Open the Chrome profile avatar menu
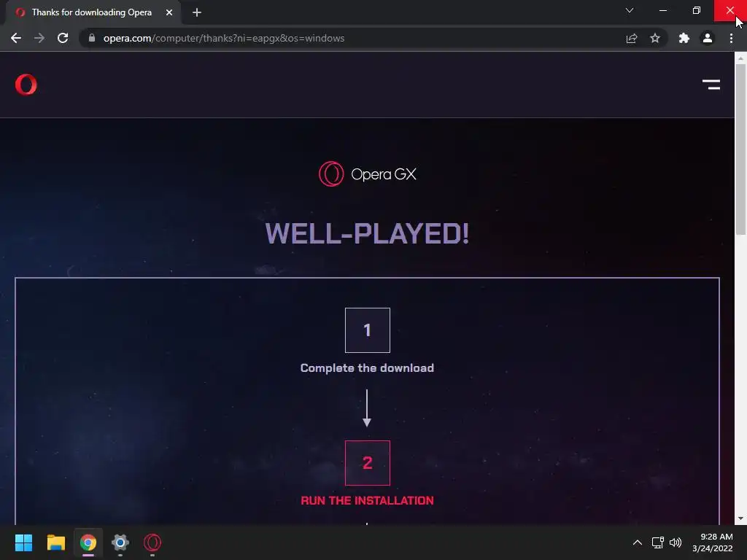This screenshot has width=747, height=560. (x=708, y=38)
